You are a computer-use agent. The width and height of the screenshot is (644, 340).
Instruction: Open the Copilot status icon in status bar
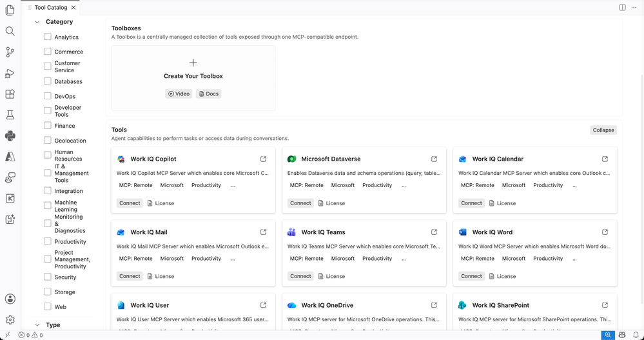pyautogui.click(x=622, y=335)
